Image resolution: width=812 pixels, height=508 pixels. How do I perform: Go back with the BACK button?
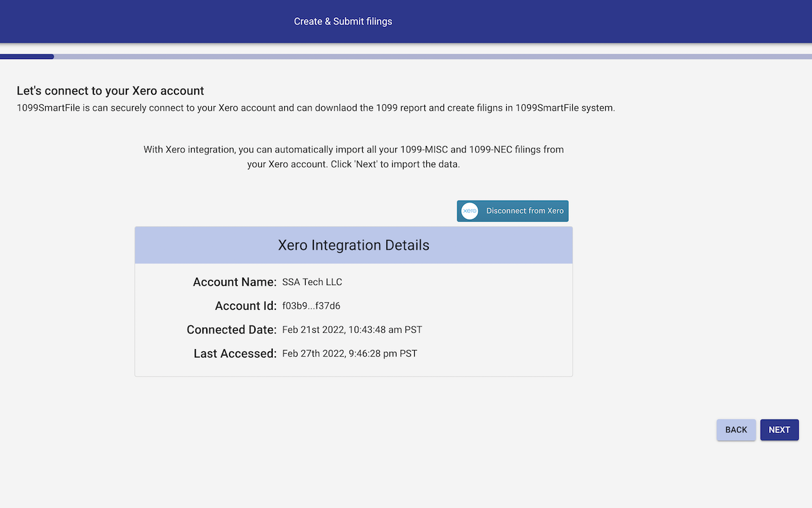pyautogui.click(x=736, y=430)
